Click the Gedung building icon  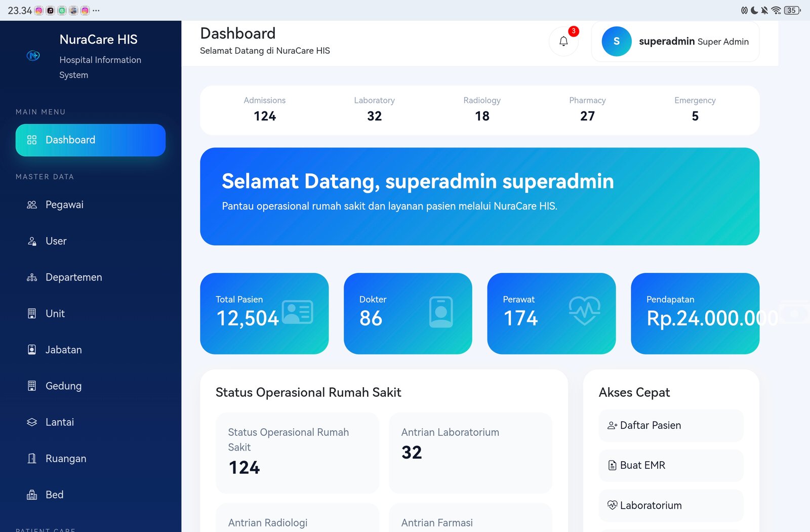pos(32,386)
